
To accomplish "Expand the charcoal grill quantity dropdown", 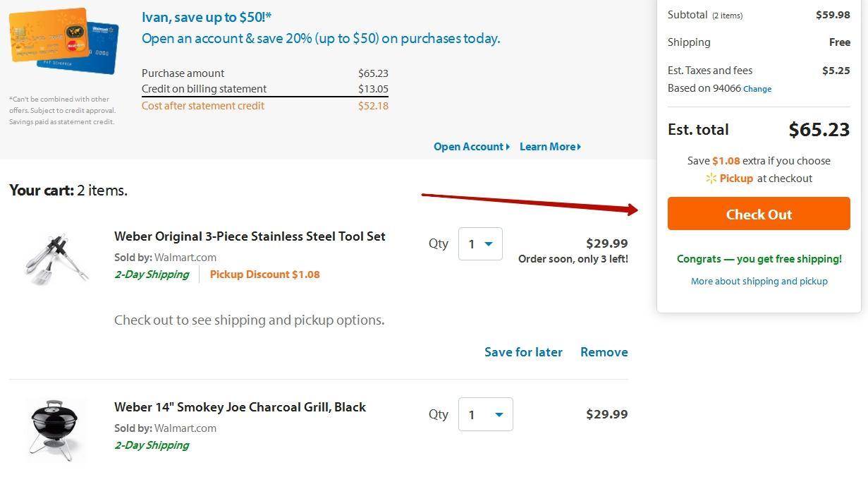I will click(485, 415).
